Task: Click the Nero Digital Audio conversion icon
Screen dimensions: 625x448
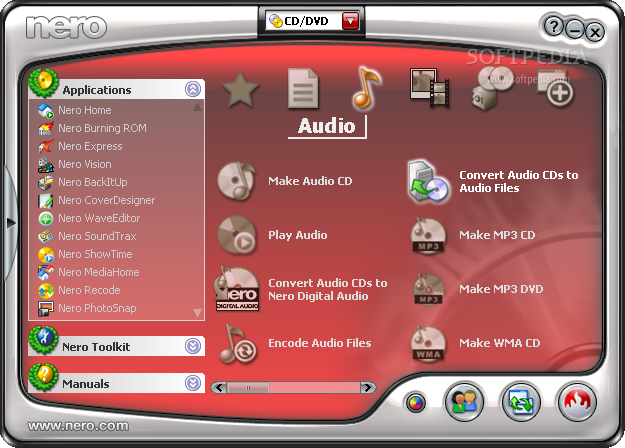Action: tap(237, 289)
